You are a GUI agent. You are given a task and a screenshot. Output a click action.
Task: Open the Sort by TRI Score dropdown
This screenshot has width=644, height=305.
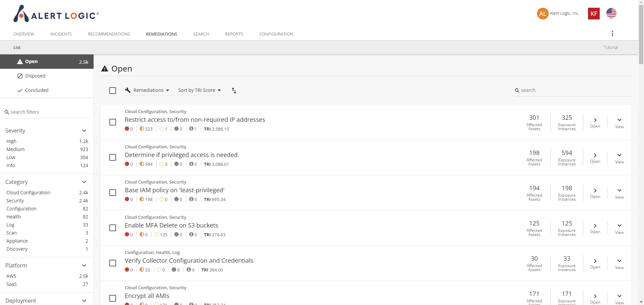point(200,90)
